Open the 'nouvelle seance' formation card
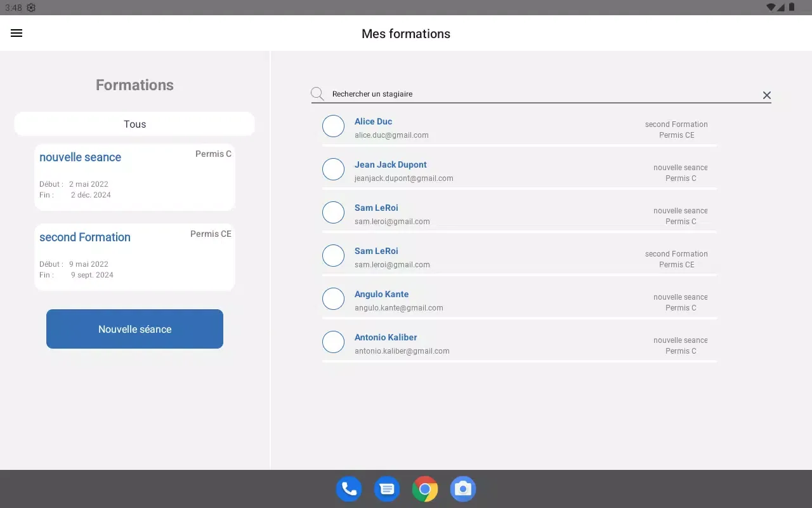This screenshot has height=508, width=812. coord(134,177)
